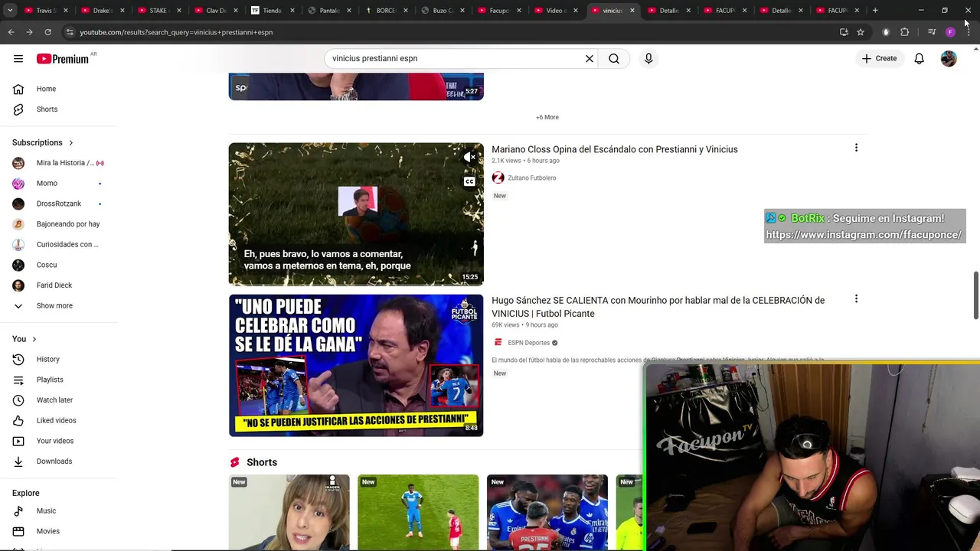The width and height of the screenshot is (980, 551).
Task: Open the browser extensions puzzle icon
Action: (905, 32)
